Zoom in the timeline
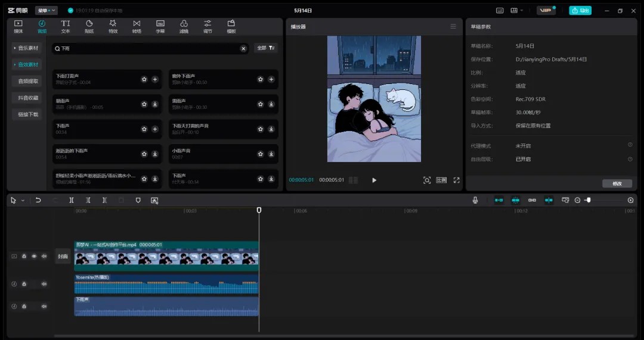644x340 pixels. [x=630, y=200]
